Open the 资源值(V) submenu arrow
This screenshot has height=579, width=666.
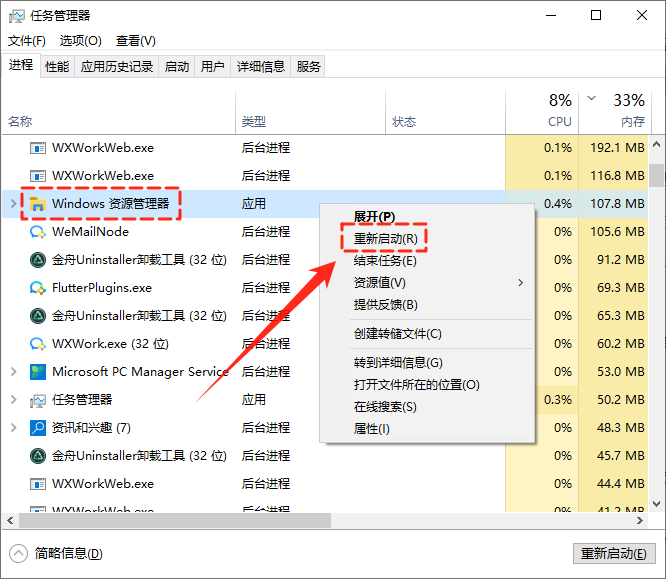521,282
